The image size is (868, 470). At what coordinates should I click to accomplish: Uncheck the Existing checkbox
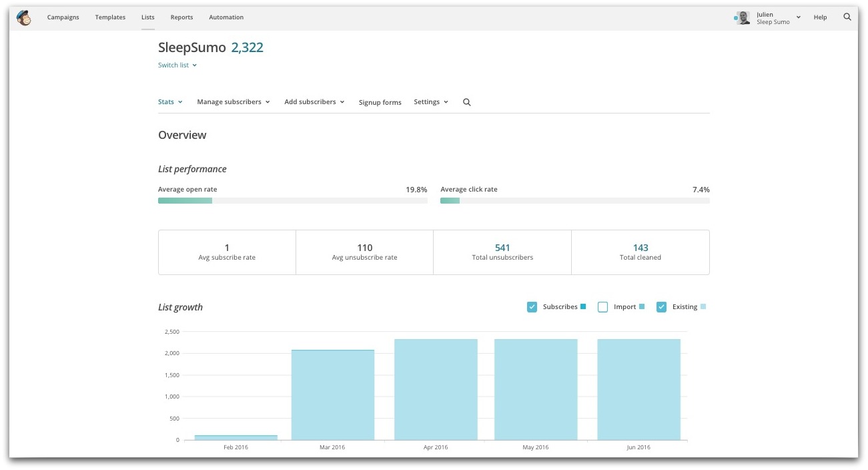click(x=661, y=307)
